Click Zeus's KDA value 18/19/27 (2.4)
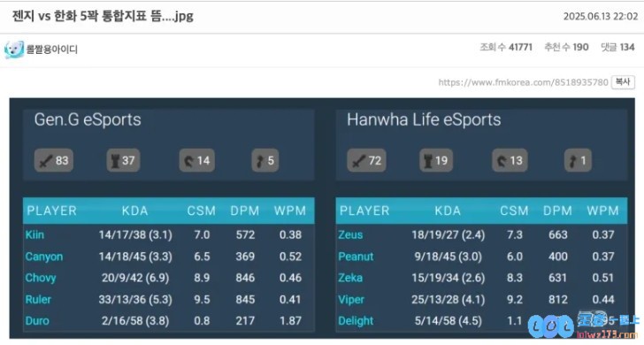Screen dimensions: 644x345 [x=448, y=235]
